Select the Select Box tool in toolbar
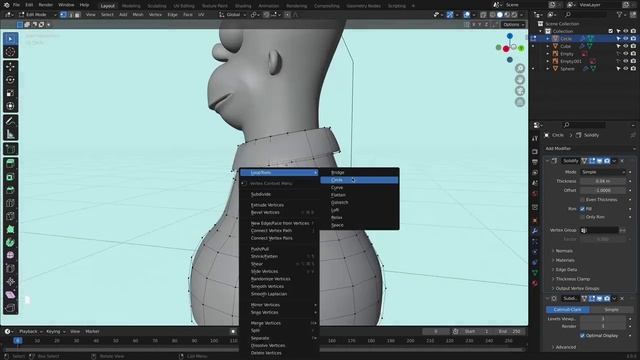The width and height of the screenshot is (640, 360). [10, 39]
